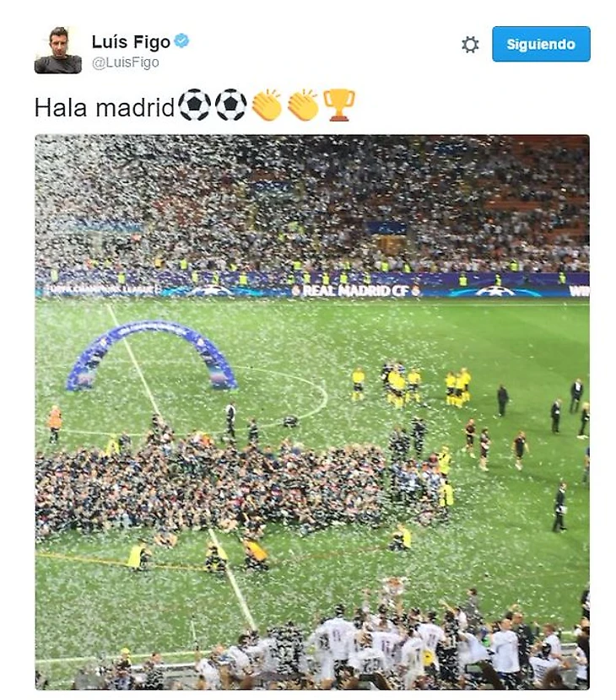Click the first clapping hands emoji
The height and width of the screenshot is (700, 616).
[x=267, y=105]
